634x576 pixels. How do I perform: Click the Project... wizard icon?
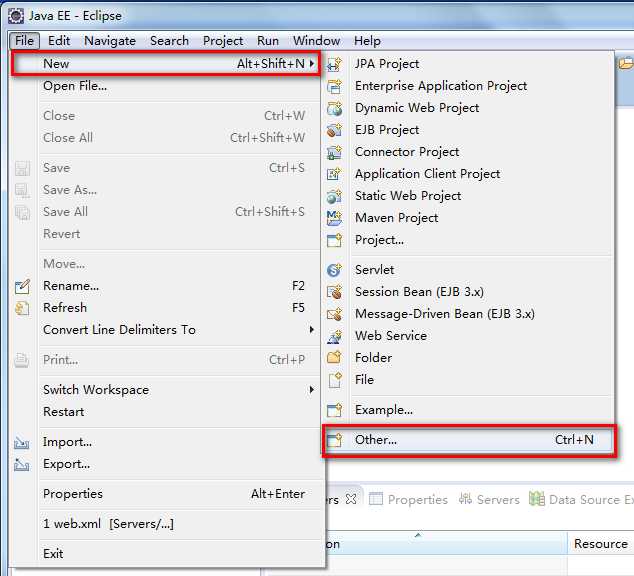334,240
